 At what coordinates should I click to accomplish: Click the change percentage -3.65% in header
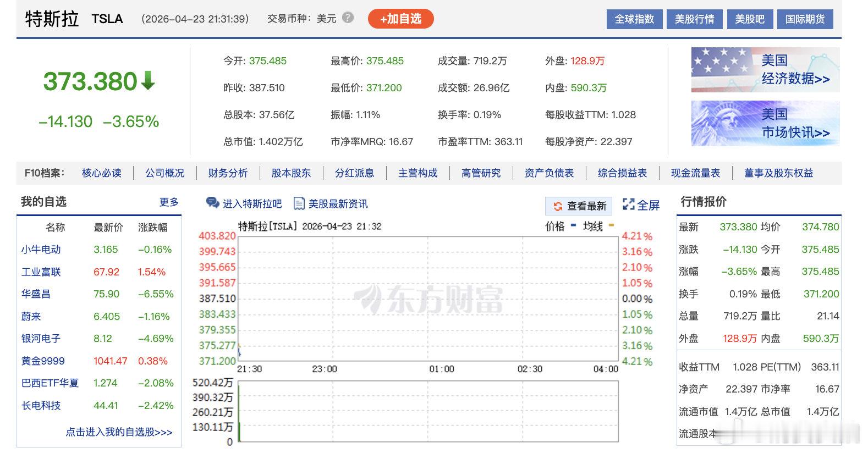tap(131, 121)
